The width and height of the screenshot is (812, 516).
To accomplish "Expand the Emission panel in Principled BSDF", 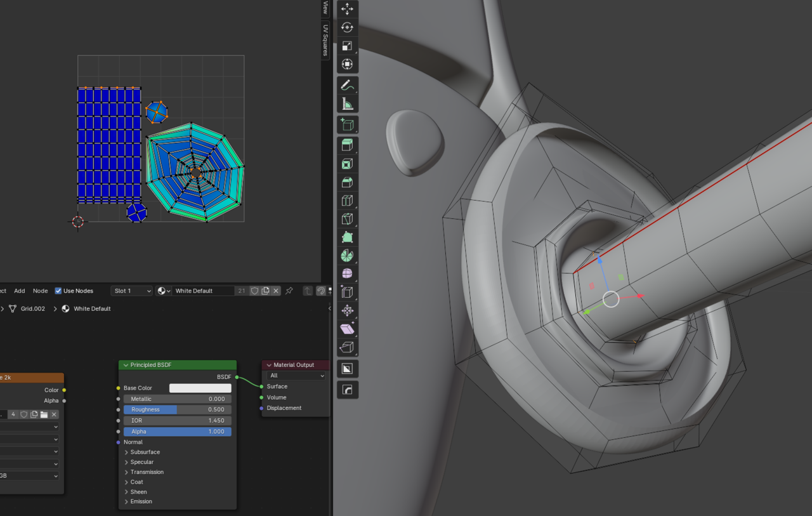I will (141, 501).
